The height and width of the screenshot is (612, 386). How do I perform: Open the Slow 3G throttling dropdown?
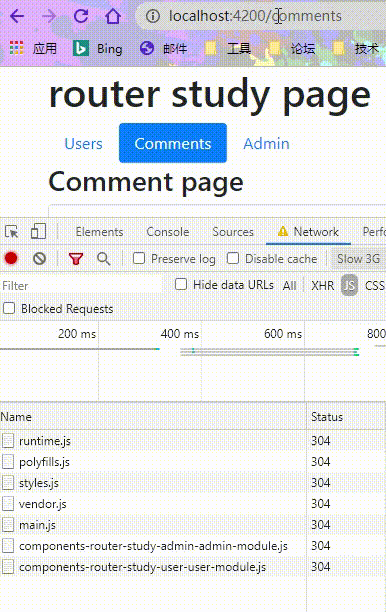[358, 259]
